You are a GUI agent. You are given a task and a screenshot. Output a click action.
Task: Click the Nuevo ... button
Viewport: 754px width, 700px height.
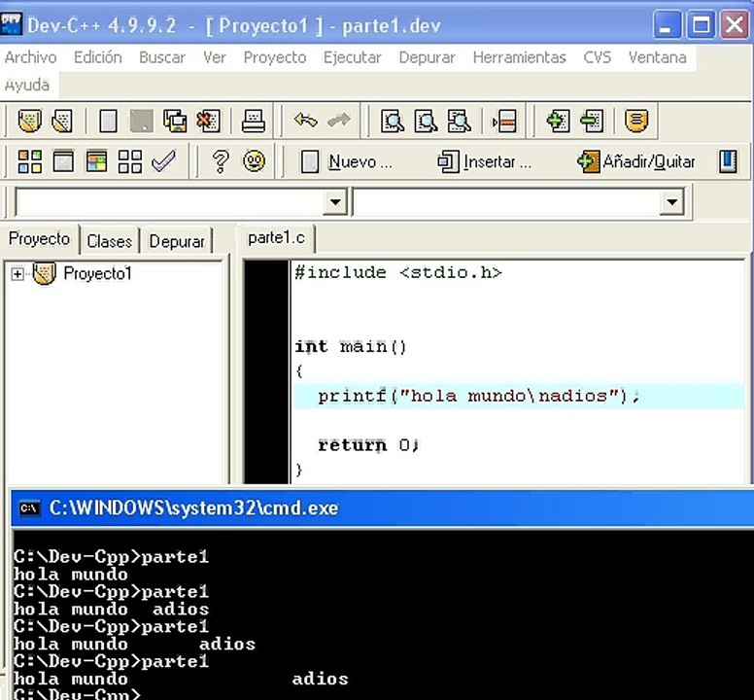click(347, 161)
